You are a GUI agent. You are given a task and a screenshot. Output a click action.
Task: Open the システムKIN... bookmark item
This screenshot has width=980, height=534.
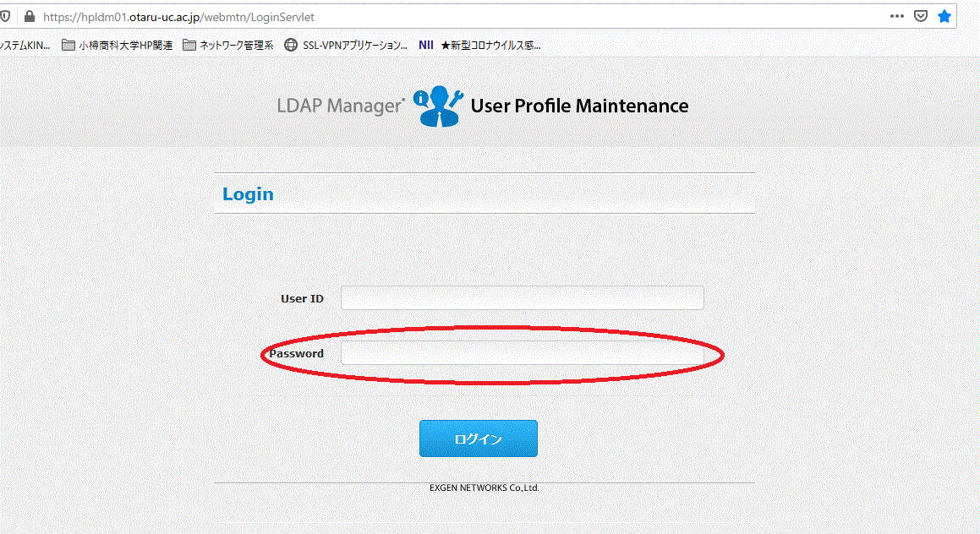click(x=25, y=46)
